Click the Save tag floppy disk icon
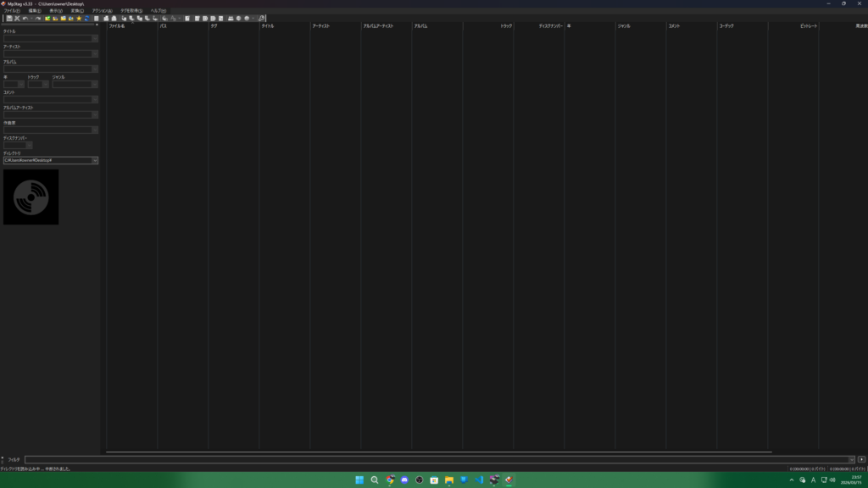Viewport: 868px width, 488px height. pyautogui.click(x=9, y=18)
